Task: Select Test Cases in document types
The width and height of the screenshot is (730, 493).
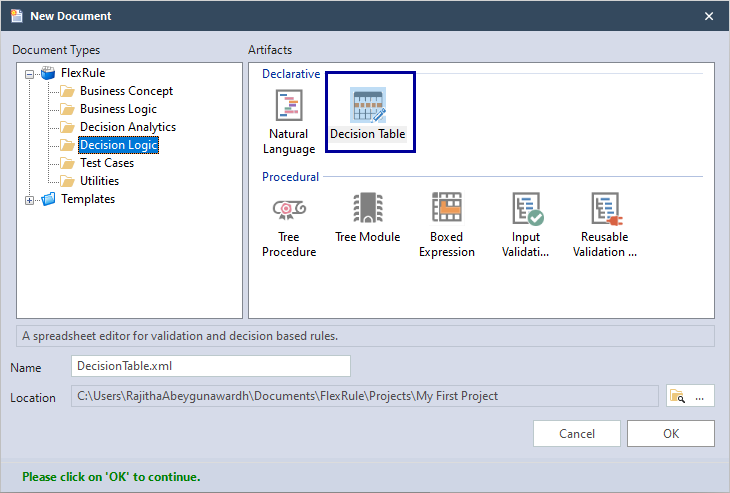Action: coord(107,163)
